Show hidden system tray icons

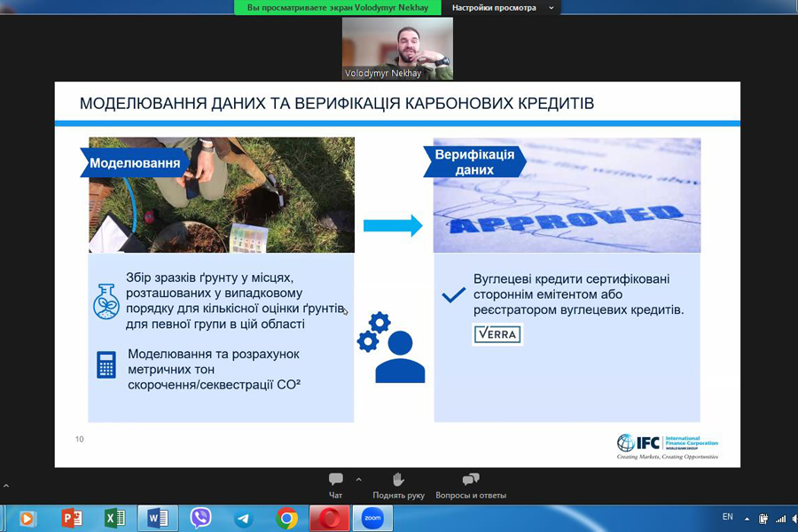coord(747,518)
